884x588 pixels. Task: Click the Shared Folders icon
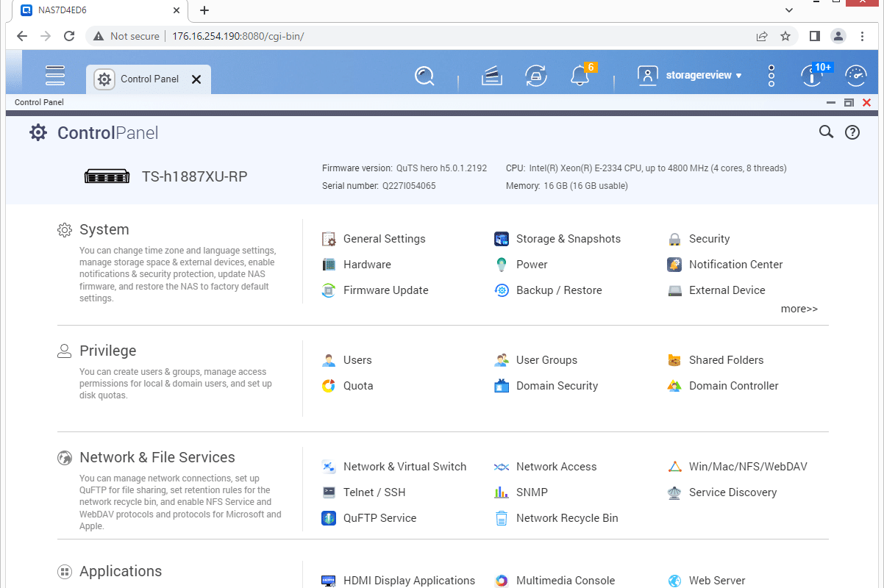click(674, 360)
